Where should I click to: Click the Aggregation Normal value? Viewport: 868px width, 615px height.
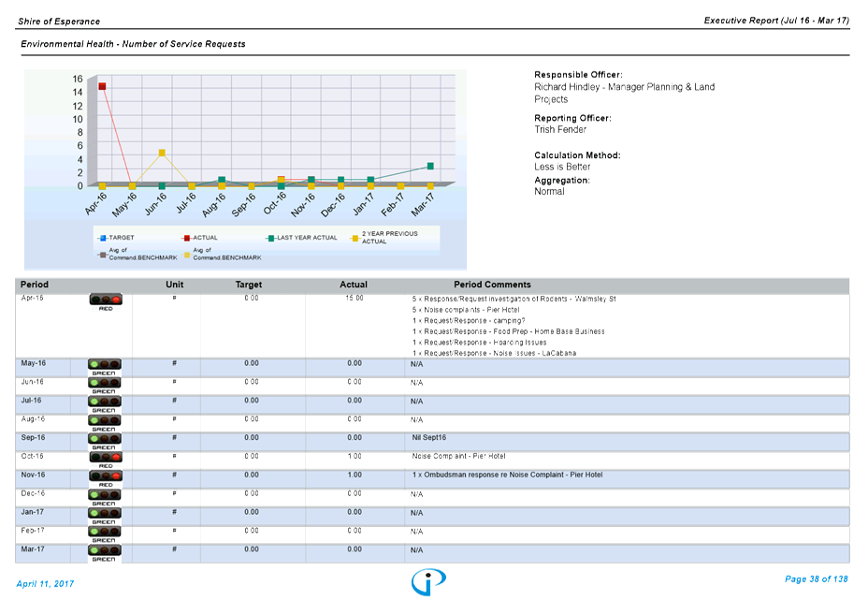point(549,191)
